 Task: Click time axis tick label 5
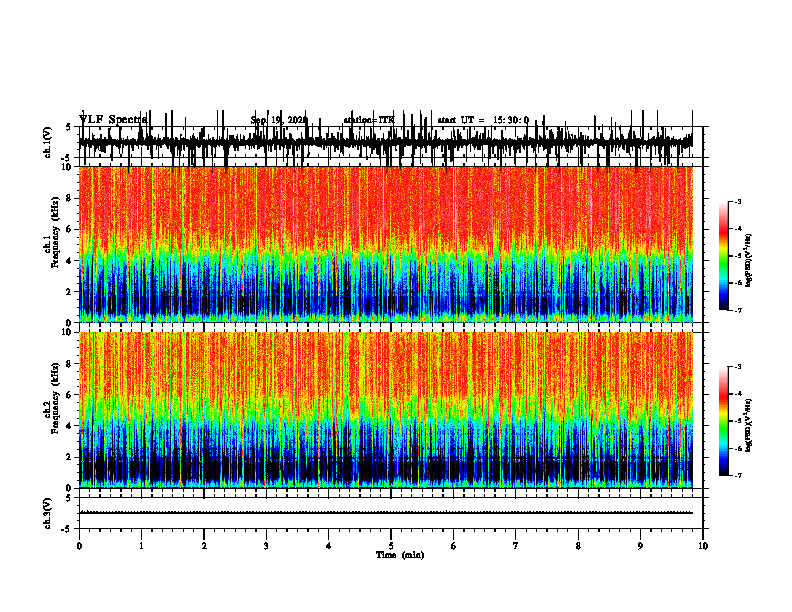pos(391,546)
